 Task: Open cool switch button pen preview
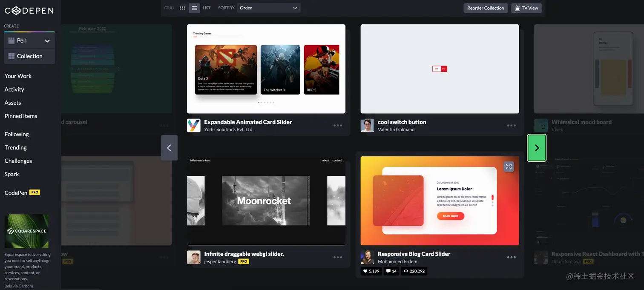pyautogui.click(x=440, y=69)
